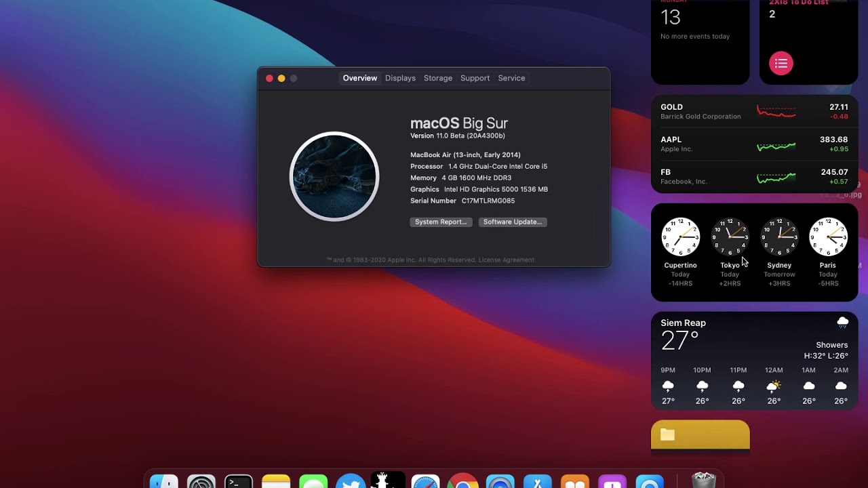Image resolution: width=868 pixels, height=488 pixels.
Task: Open the Trash in the Dock
Action: [x=703, y=481]
